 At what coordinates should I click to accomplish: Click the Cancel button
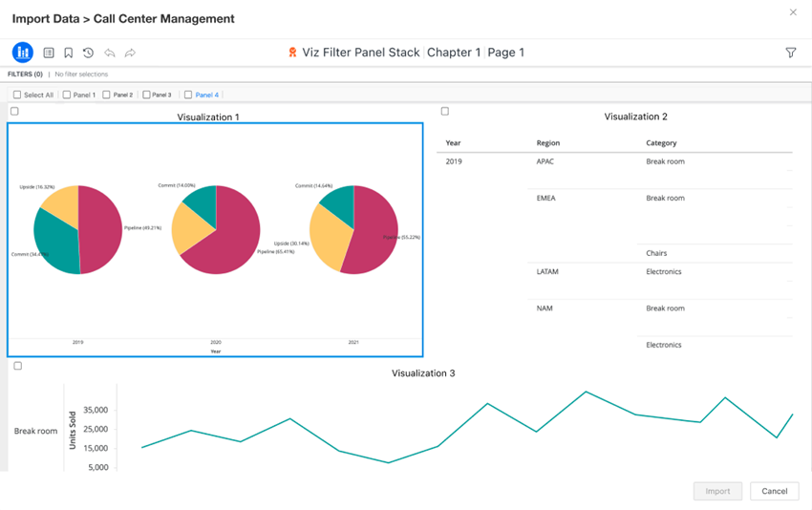click(x=774, y=491)
